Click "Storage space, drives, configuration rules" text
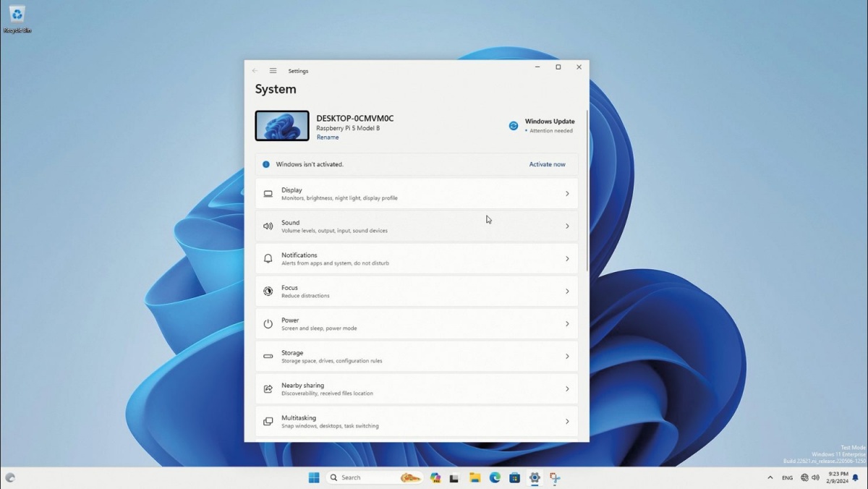The width and height of the screenshot is (868, 489). point(332,361)
